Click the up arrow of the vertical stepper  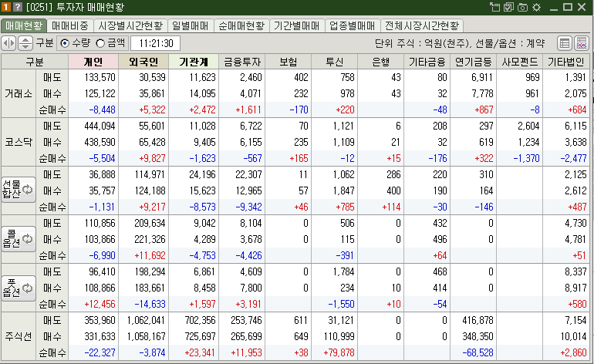[x=25, y=40]
